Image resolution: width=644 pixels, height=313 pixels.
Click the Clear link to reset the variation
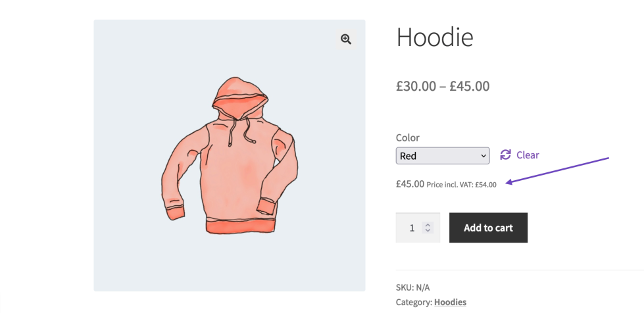[528, 155]
